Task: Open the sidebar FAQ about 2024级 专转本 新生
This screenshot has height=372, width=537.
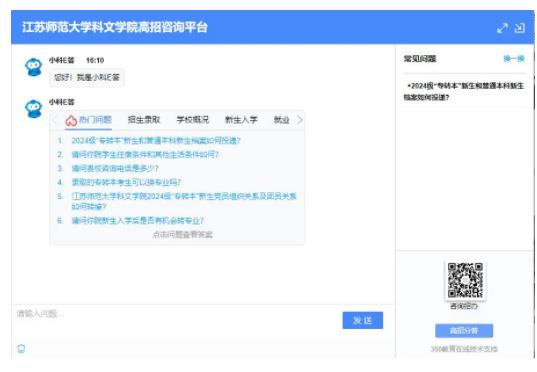Action: [x=464, y=91]
